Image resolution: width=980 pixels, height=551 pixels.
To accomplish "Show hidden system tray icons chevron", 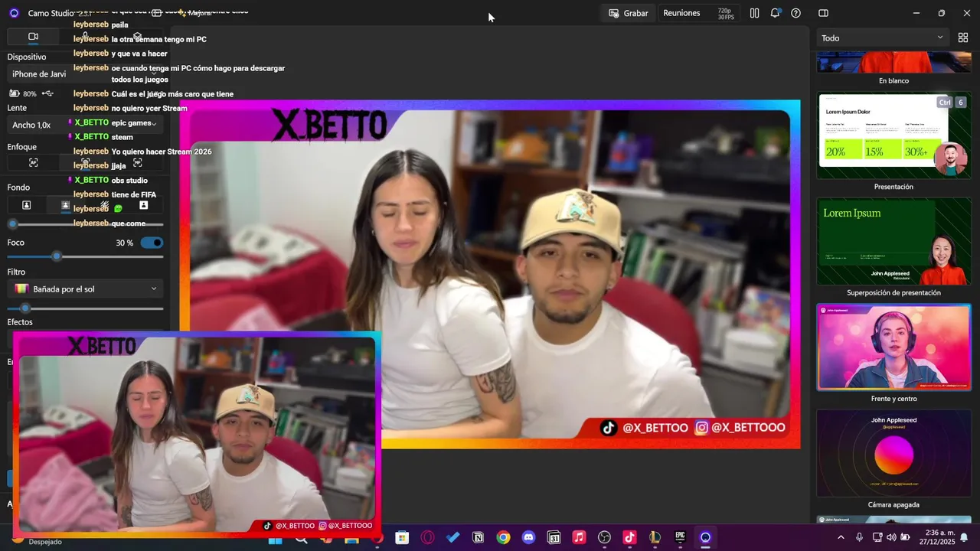I will tap(841, 537).
